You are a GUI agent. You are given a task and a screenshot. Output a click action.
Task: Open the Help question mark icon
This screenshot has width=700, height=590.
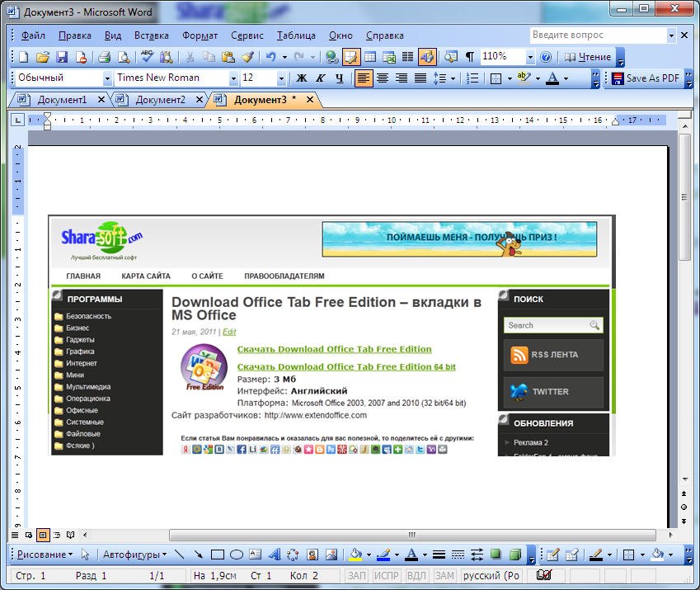(546, 57)
